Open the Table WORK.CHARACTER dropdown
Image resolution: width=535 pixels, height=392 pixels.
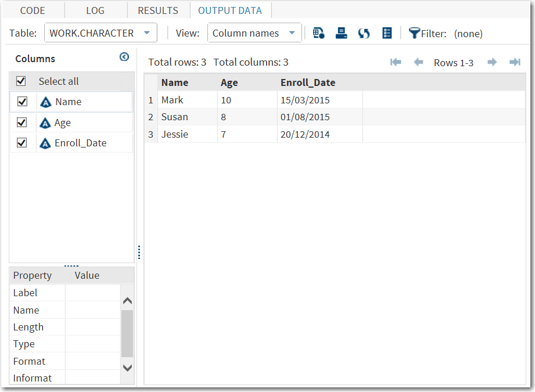click(x=100, y=33)
